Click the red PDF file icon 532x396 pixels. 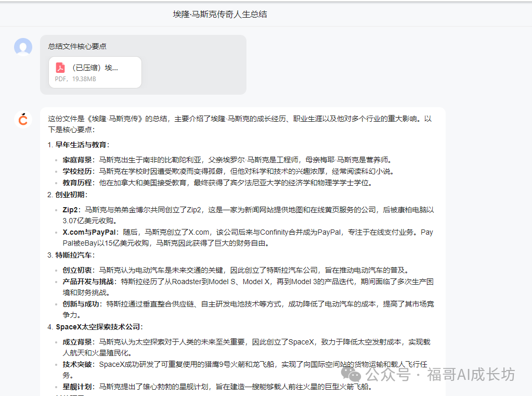(60, 68)
